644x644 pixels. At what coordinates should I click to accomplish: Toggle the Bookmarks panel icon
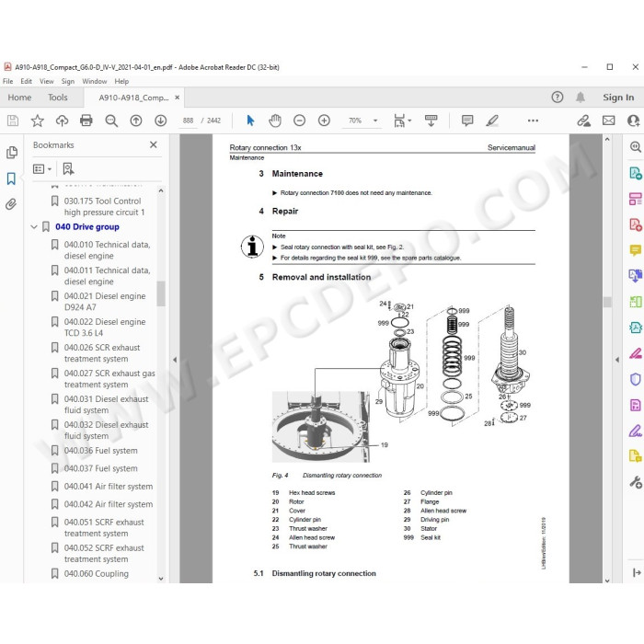coord(11,178)
